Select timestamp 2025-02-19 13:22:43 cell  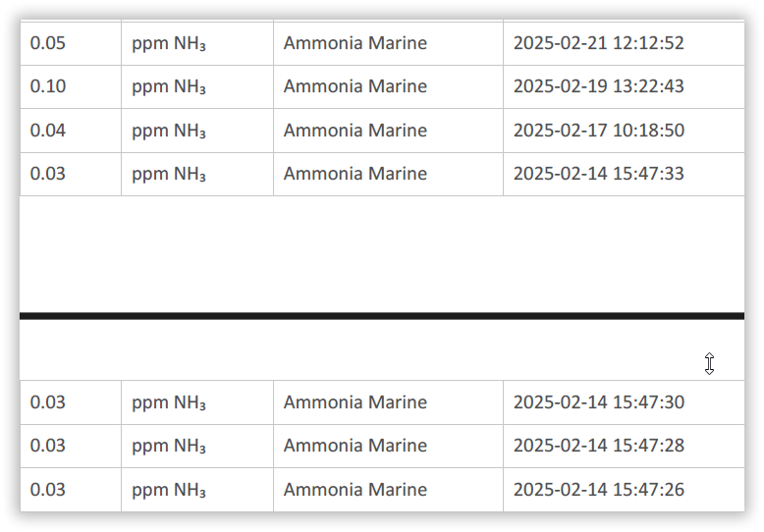pos(624,86)
